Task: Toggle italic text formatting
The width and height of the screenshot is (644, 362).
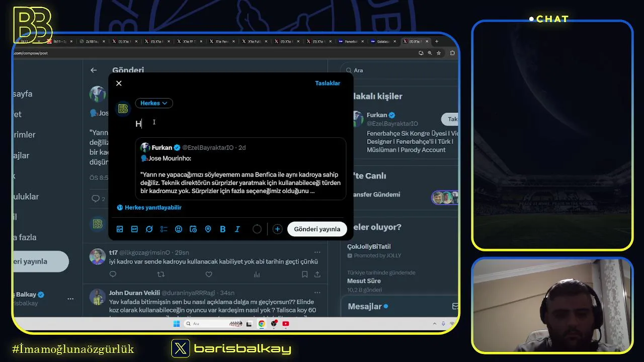Action: pos(237,229)
